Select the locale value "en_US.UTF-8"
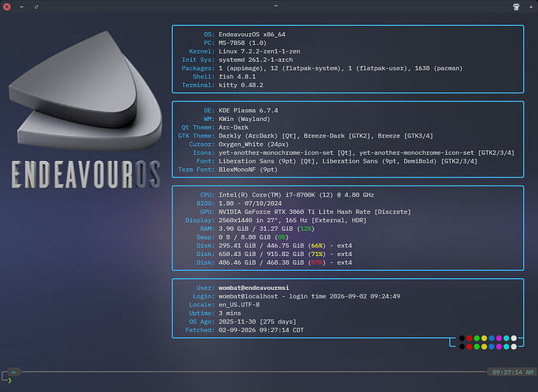The width and height of the screenshot is (538, 392). tap(239, 305)
